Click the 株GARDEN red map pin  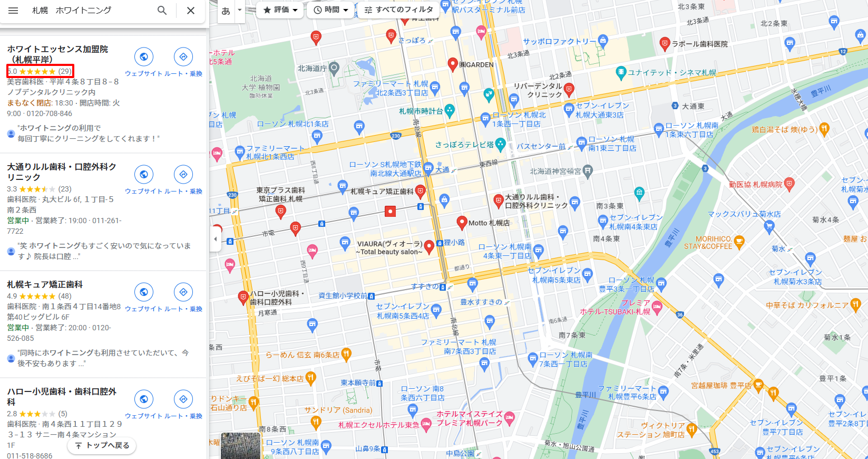coord(452,64)
